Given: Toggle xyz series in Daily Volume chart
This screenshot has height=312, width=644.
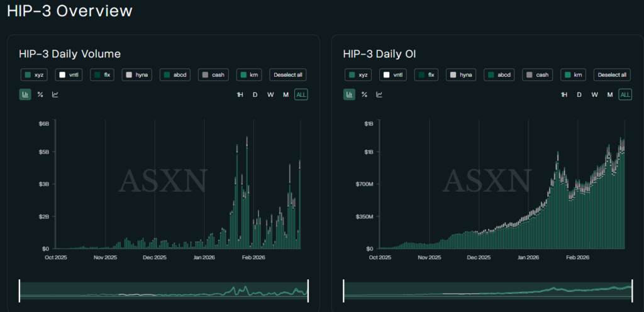Looking at the screenshot, I should (35, 75).
